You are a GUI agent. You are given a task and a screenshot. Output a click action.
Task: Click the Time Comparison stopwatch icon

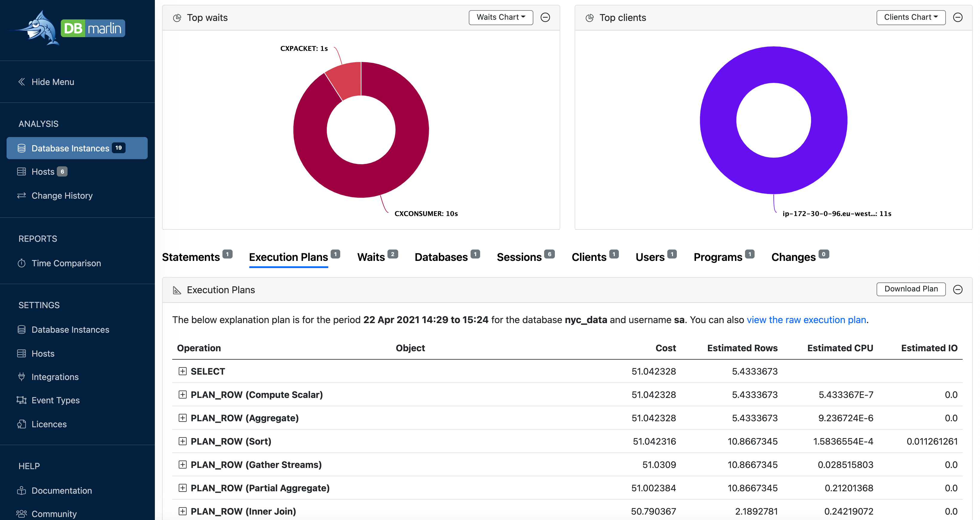click(22, 263)
